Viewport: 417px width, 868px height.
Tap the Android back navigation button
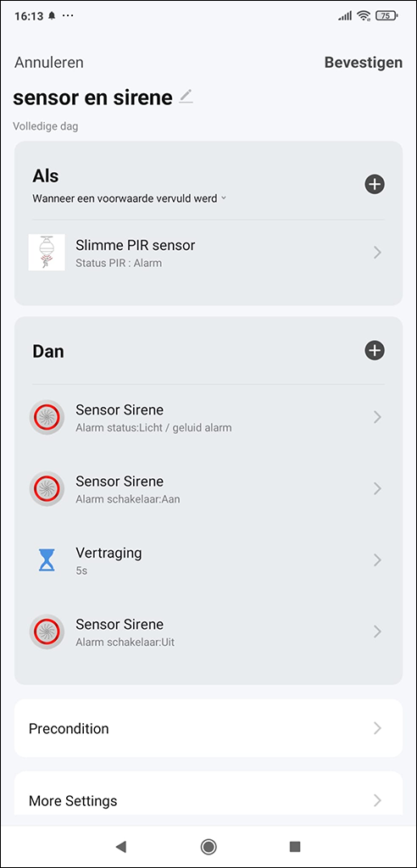coord(120,846)
